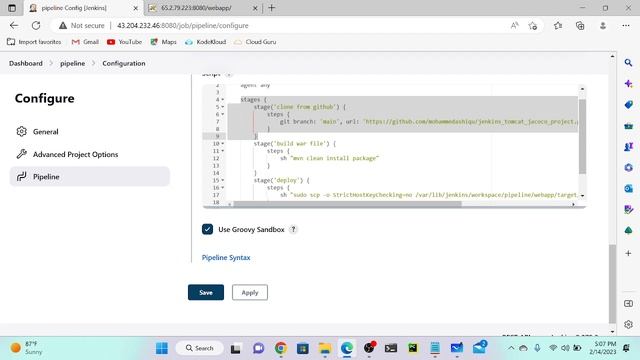Click the script editor vertical scrollbar
Viewport: 640px width, 360px height.
582,136
